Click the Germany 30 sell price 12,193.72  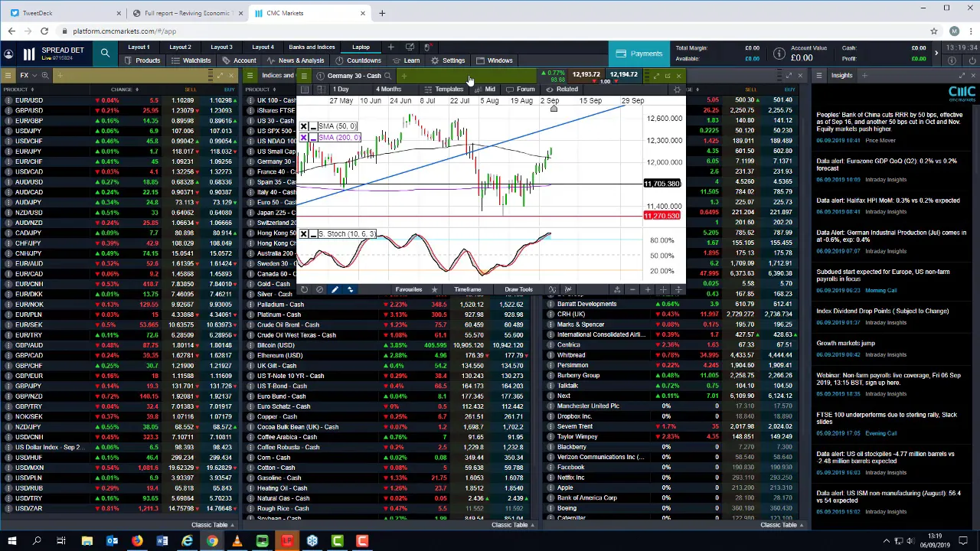[x=586, y=75]
